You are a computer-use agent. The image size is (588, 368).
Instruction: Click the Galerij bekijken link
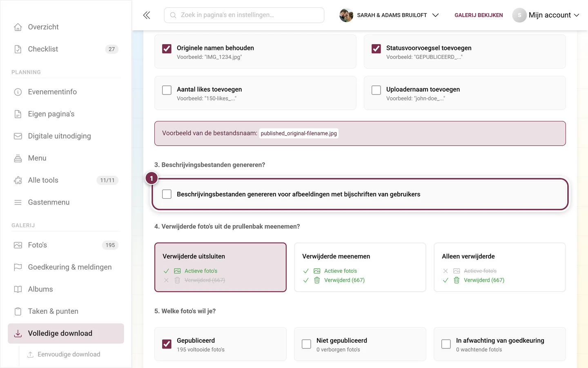[479, 15]
